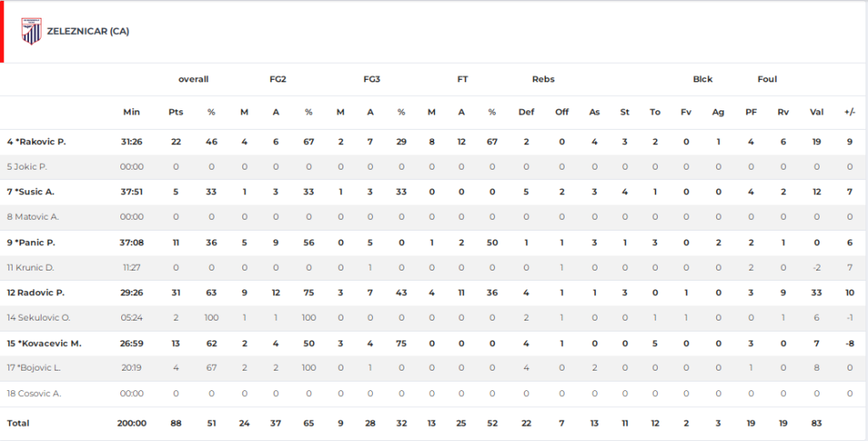Click the Total row label
868x441 pixels.
[18, 422]
